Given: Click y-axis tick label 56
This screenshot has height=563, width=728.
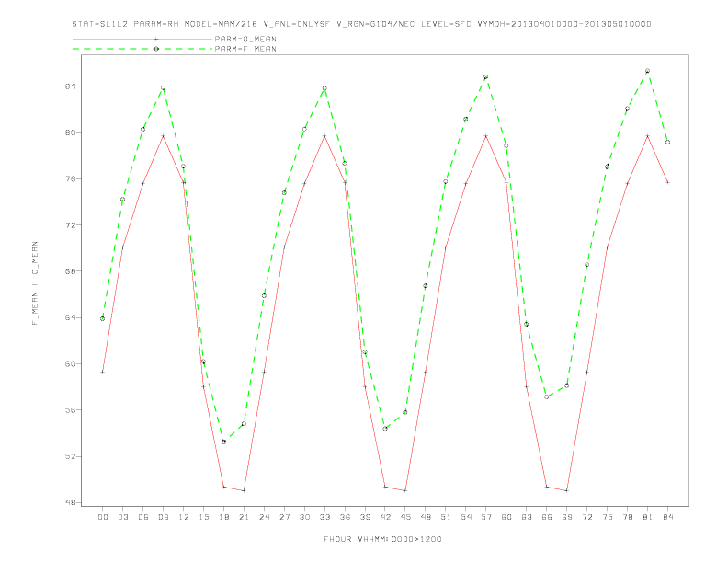Looking at the screenshot, I should click(71, 410).
